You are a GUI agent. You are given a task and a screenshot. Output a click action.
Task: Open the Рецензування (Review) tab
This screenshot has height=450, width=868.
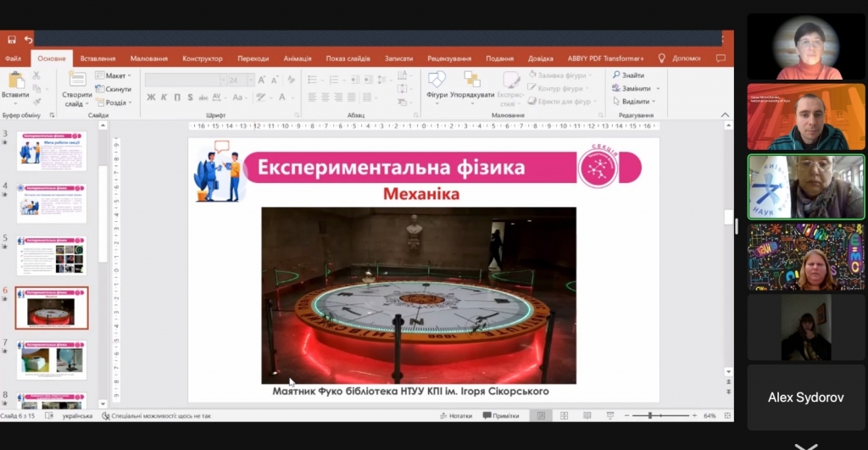click(x=449, y=58)
